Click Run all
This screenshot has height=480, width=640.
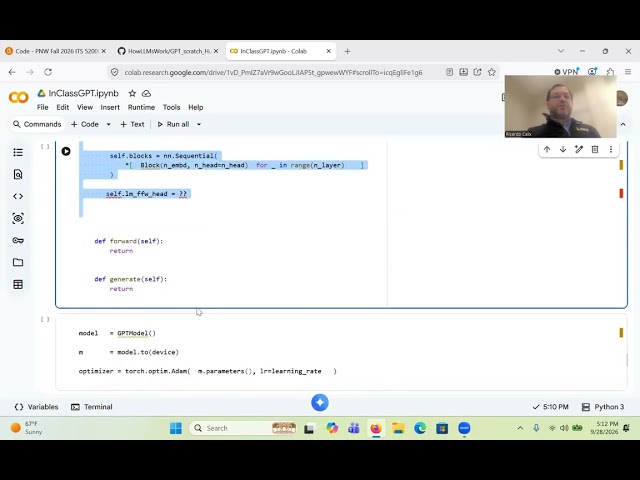[173, 124]
